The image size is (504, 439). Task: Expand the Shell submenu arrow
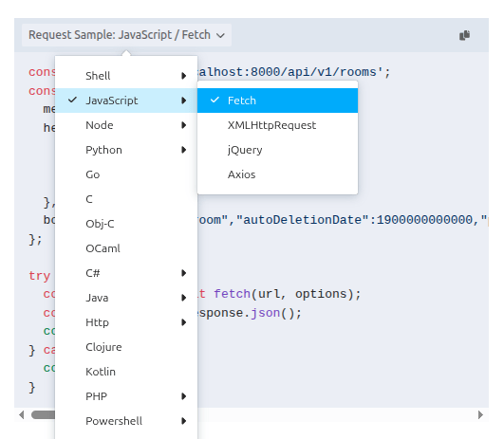[183, 76]
